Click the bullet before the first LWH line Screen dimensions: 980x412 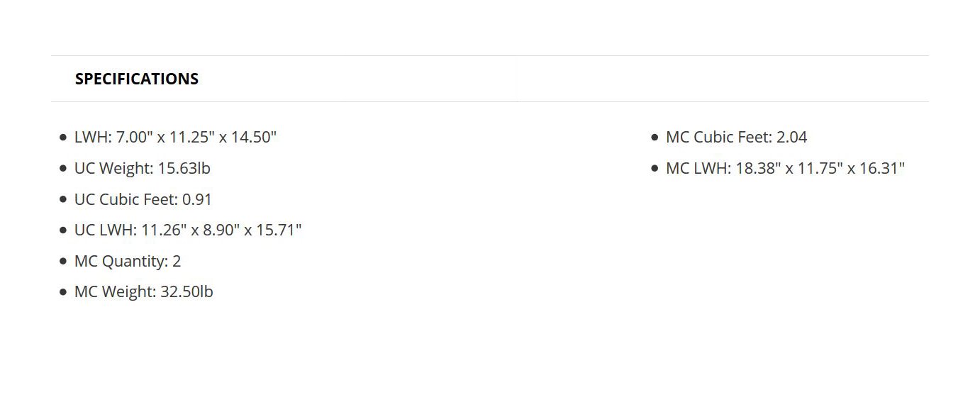point(63,138)
